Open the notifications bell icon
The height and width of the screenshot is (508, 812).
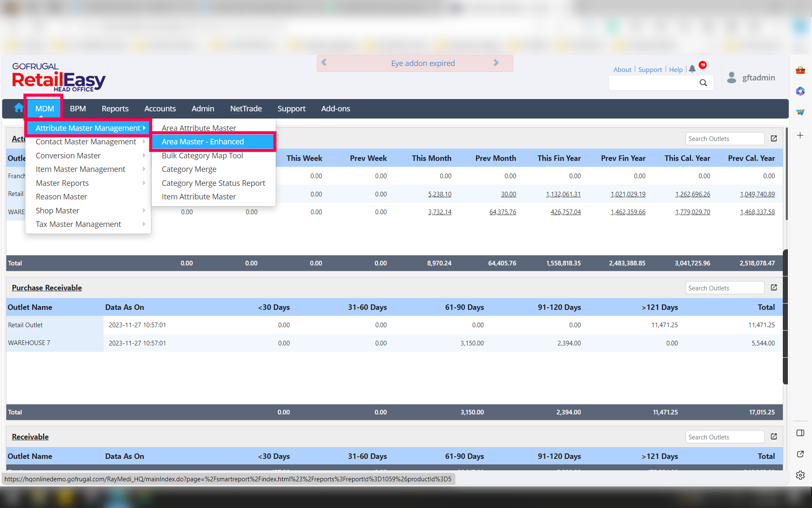pos(692,69)
